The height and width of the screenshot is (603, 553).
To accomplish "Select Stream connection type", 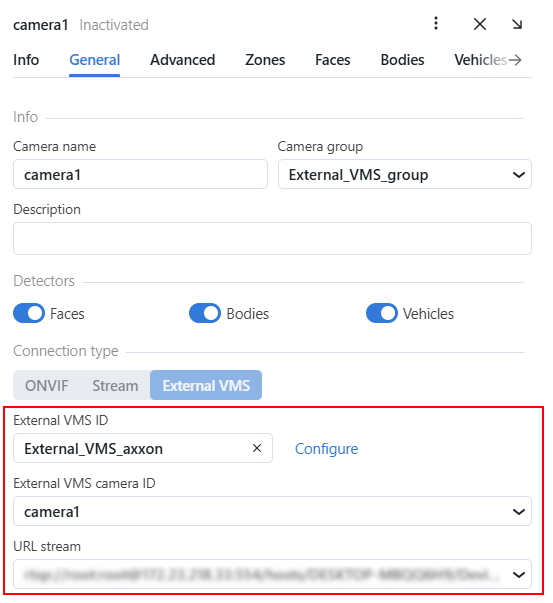I will 115,385.
